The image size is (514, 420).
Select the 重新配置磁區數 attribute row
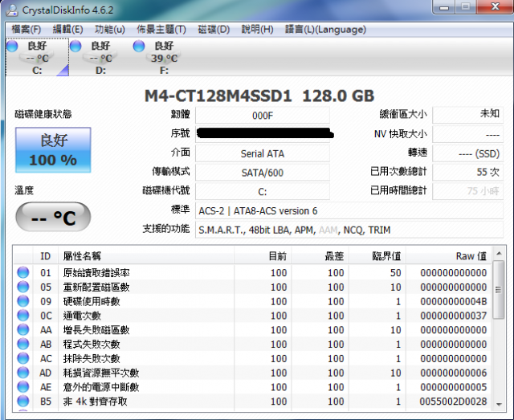[252, 287]
